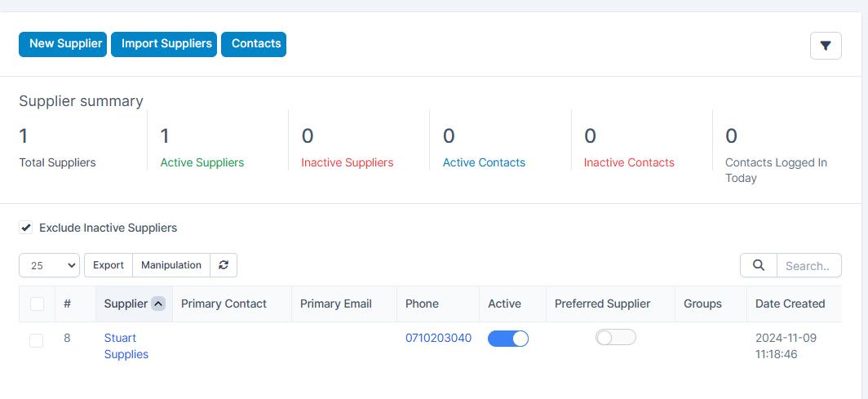Select the header select-all checkbox
Image resolution: width=868 pixels, height=399 pixels.
tap(37, 304)
